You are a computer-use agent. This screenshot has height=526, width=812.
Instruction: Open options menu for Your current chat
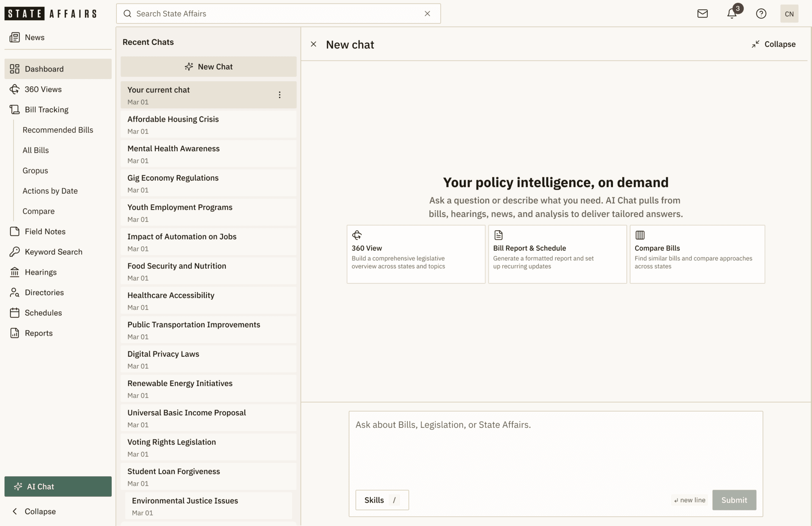[x=280, y=95]
